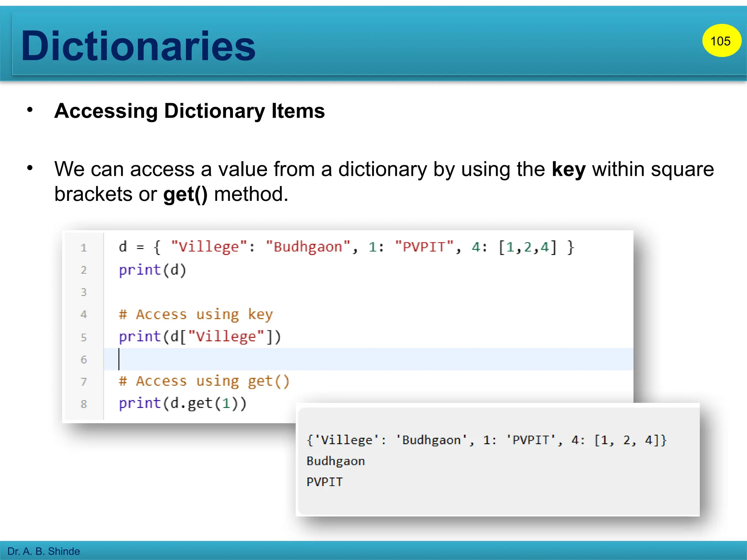Click code line 1 defining dictionary d
Viewport: 747px width, 560px height.
pos(347,247)
